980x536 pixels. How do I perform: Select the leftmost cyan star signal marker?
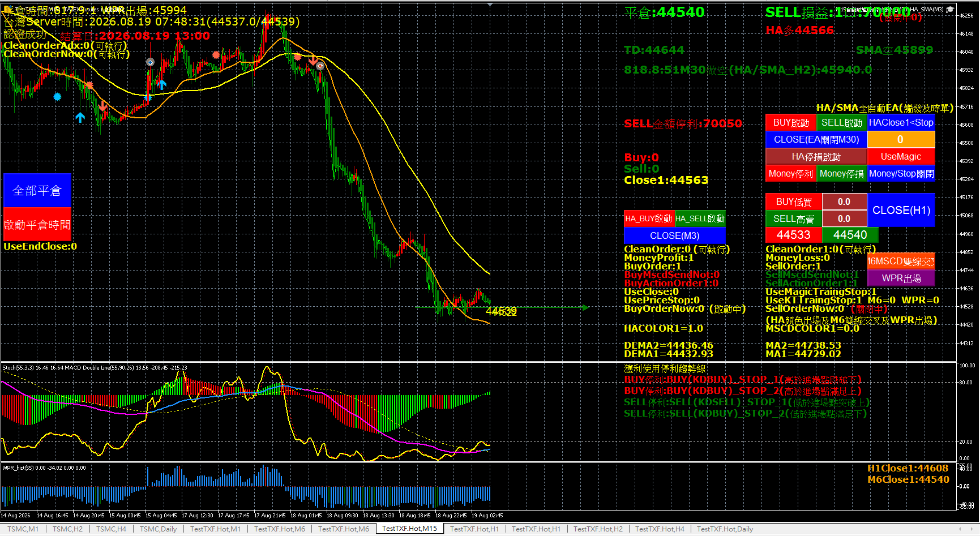[x=57, y=97]
